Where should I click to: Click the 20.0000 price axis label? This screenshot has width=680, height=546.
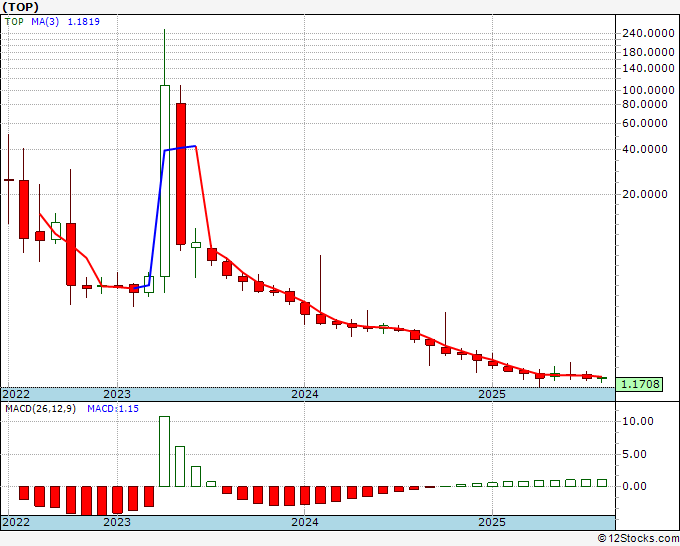tap(645, 194)
